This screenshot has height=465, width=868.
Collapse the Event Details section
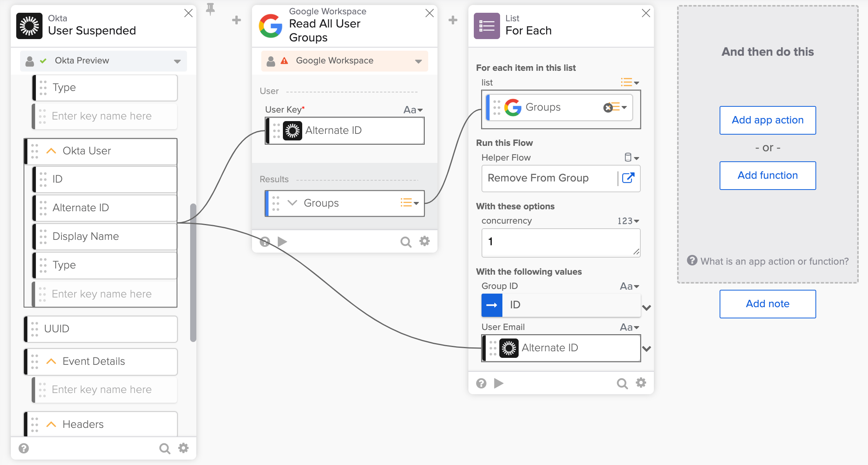click(x=51, y=361)
